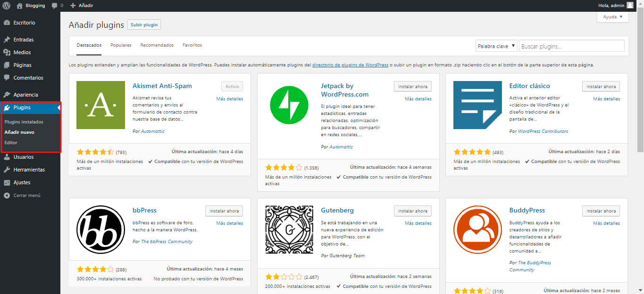Focus the Buscar plugins search field
The height and width of the screenshot is (294, 644).
pyautogui.click(x=572, y=46)
